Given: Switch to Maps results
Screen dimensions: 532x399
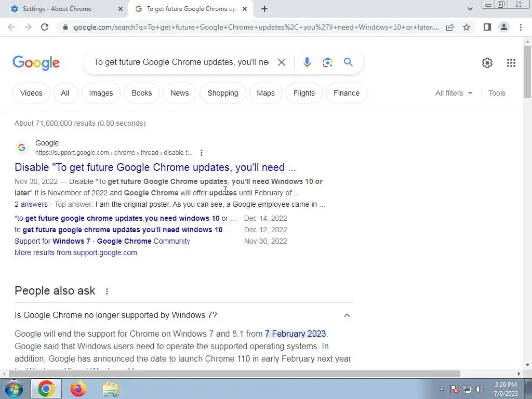Looking at the screenshot, I should click(x=265, y=93).
